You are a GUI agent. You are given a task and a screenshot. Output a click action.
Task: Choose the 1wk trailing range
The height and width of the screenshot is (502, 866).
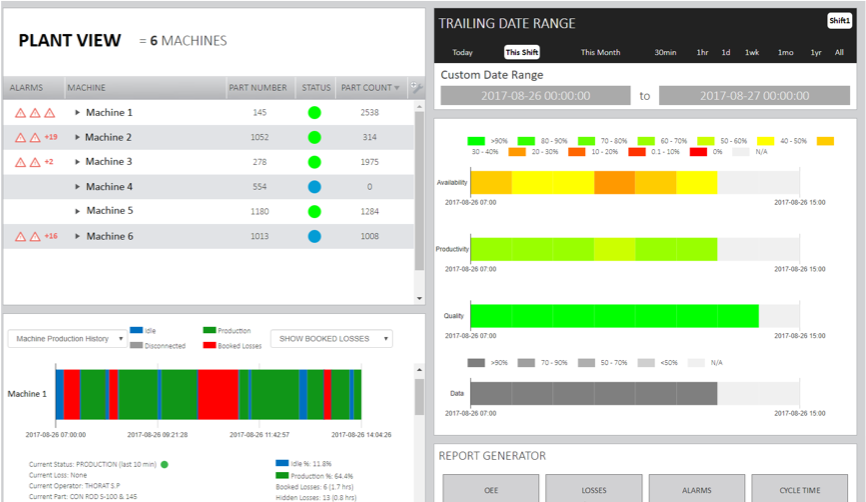pos(752,52)
